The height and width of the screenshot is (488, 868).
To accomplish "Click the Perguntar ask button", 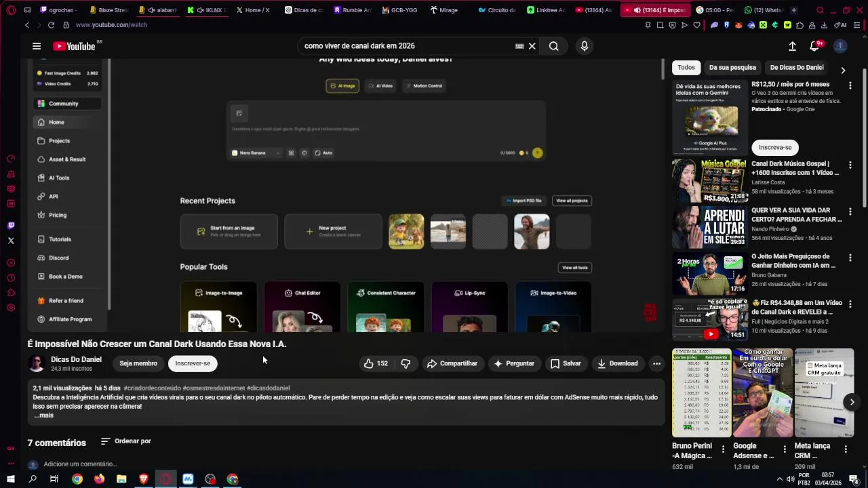I will pos(514,363).
